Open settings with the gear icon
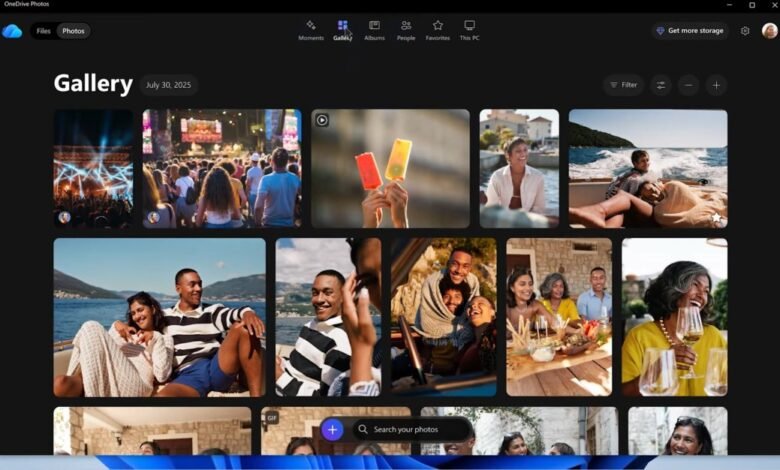 pyautogui.click(x=745, y=31)
